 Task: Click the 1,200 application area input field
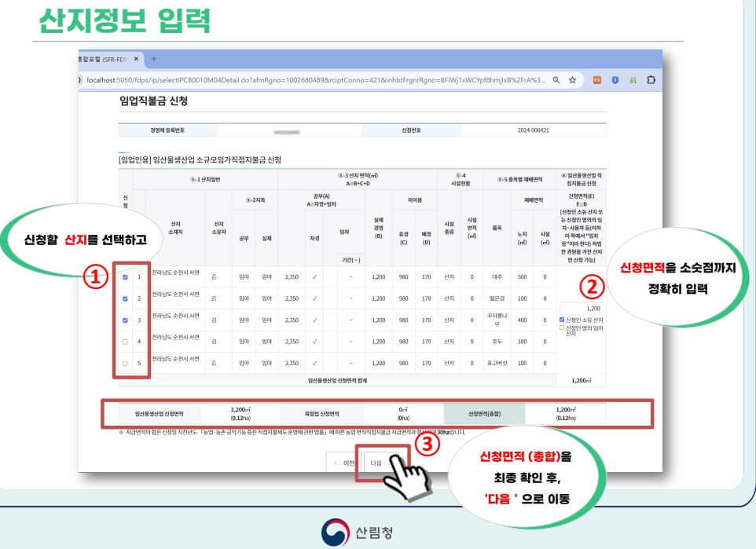tap(582, 308)
